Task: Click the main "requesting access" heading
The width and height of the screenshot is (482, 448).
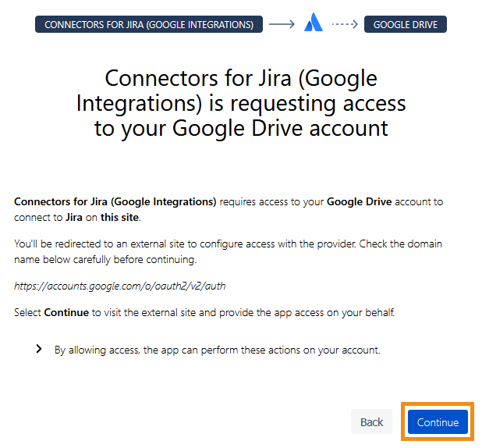Action: pos(241,103)
